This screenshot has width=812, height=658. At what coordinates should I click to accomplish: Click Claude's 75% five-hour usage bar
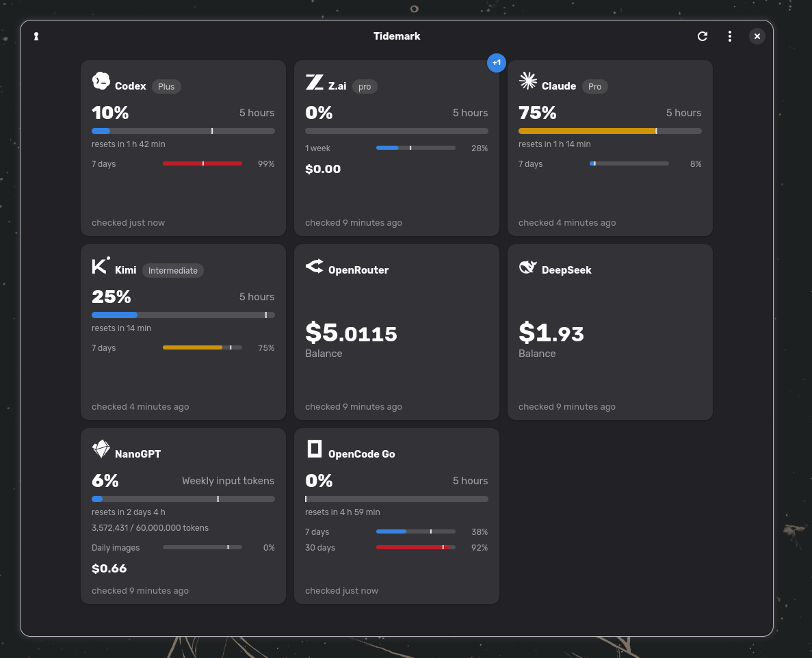(x=610, y=131)
